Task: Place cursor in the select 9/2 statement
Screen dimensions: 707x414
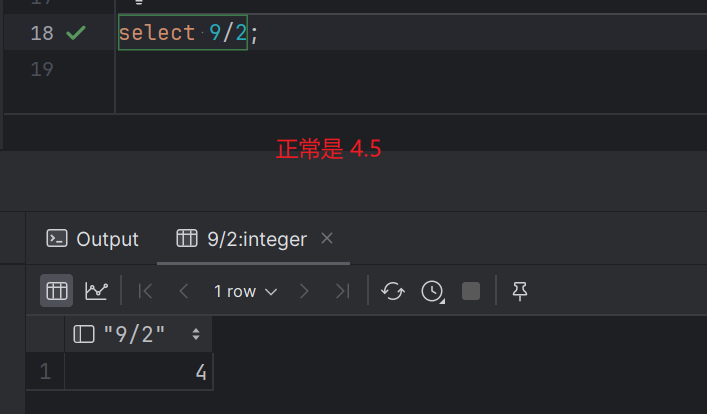Action: (182, 33)
